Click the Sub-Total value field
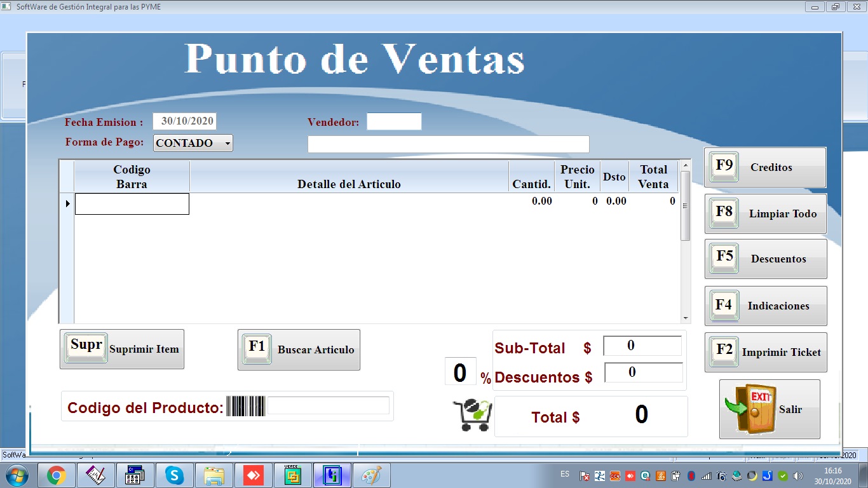 click(x=642, y=346)
